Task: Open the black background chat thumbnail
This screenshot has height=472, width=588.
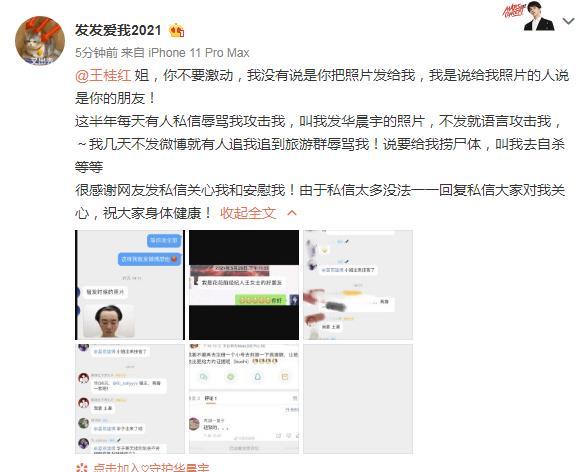Action: (x=244, y=285)
